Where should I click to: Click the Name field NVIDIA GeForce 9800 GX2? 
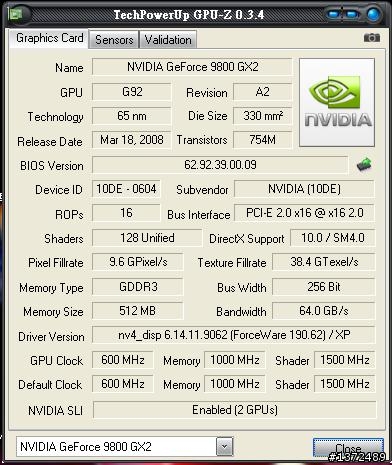coord(192,67)
